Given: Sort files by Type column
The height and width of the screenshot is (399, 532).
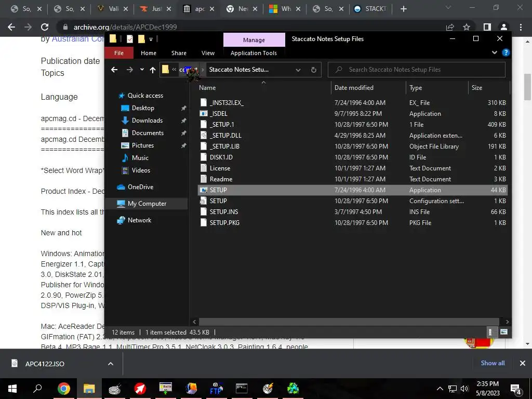Looking at the screenshot, I should click(416, 87).
